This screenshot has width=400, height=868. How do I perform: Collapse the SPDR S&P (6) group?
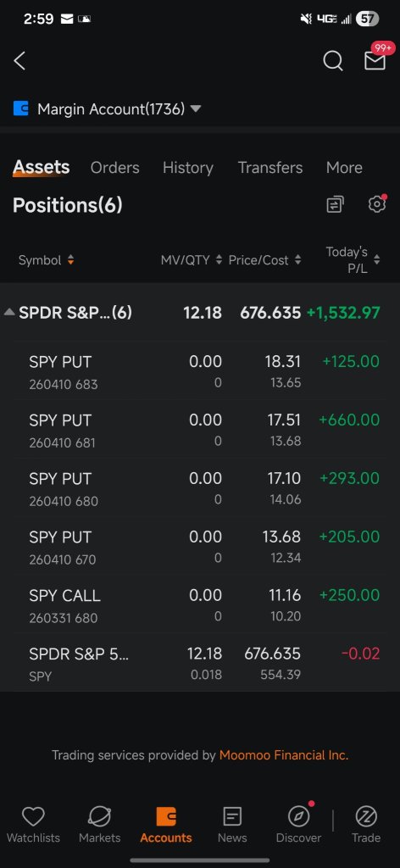(9, 313)
